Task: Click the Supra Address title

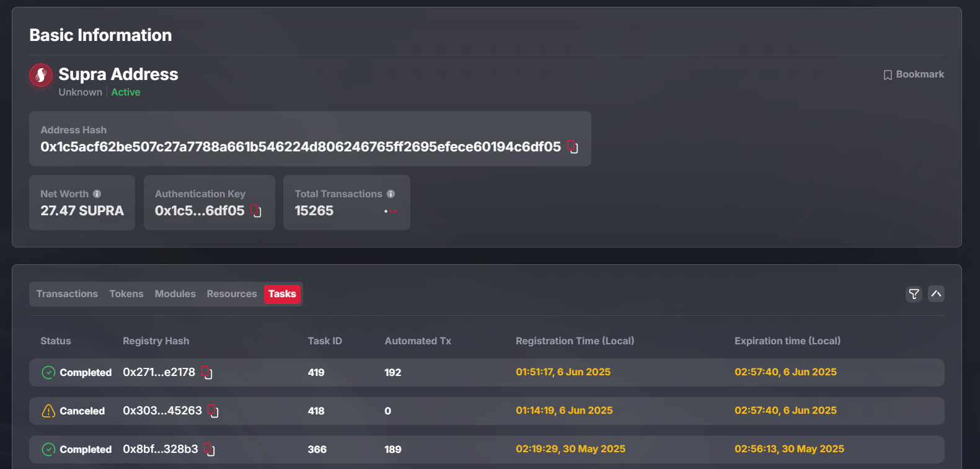Action: click(118, 74)
